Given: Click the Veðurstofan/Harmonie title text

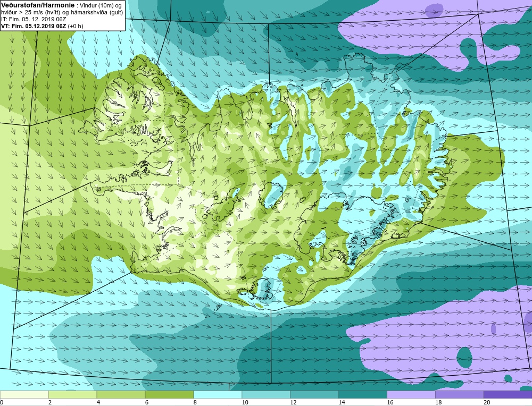Looking at the screenshot, I should click(x=37, y=5).
